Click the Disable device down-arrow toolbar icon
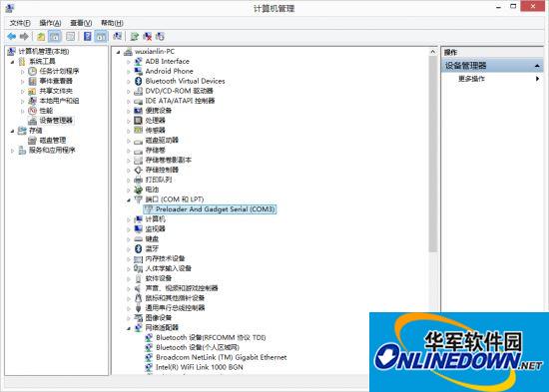 pos(160,36)
